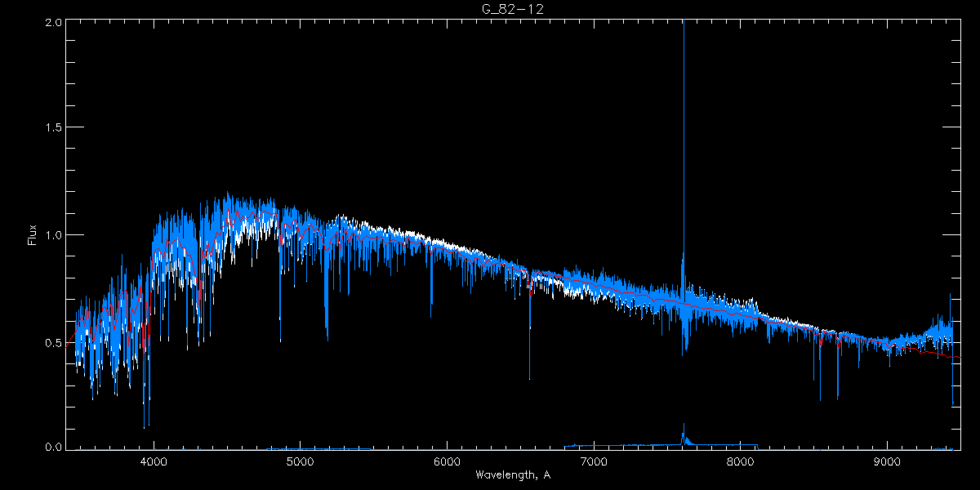Click the 0.5 flux tick label
This screenshot has width=980, height=490.
click(54, 342)
